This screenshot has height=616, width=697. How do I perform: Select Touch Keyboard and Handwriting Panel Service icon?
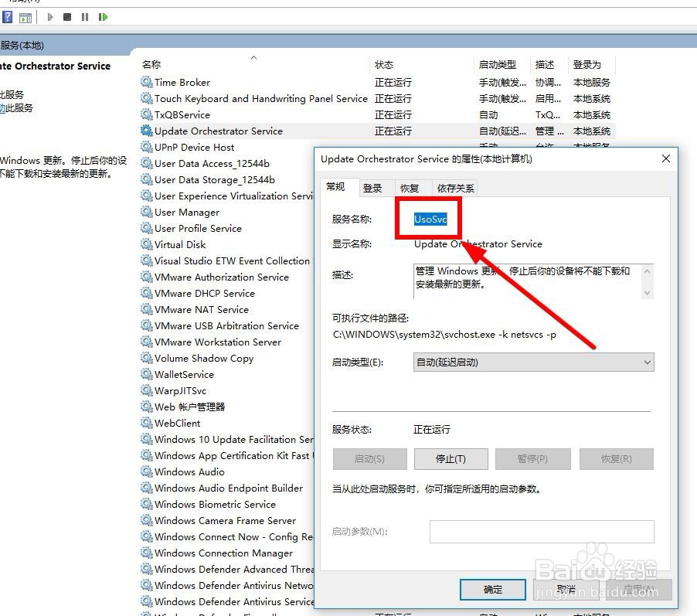pyautogui.click(x=147, y=98)
